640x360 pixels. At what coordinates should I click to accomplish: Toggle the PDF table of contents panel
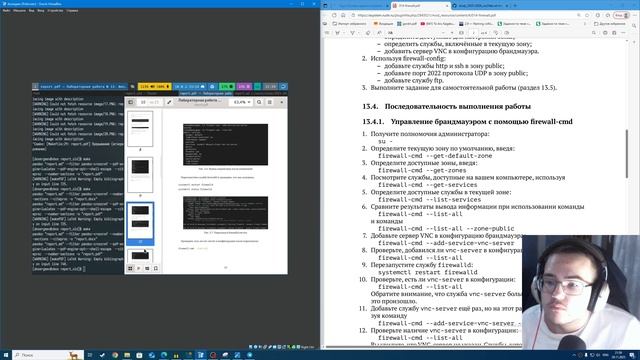point(327,33)
